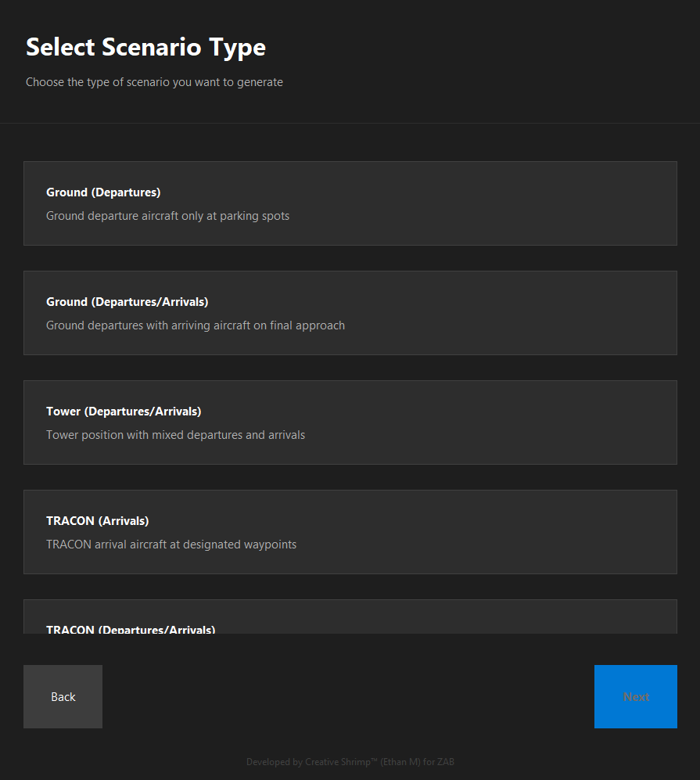
Task: Select the TRACON (Arrivals) scenario
Action: click(350, 532)
